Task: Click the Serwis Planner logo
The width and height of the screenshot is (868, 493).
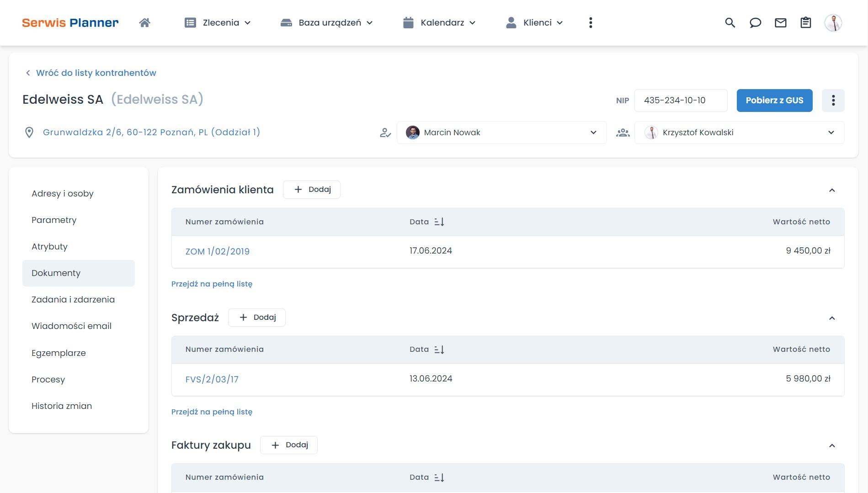Action: click(70, 23)
